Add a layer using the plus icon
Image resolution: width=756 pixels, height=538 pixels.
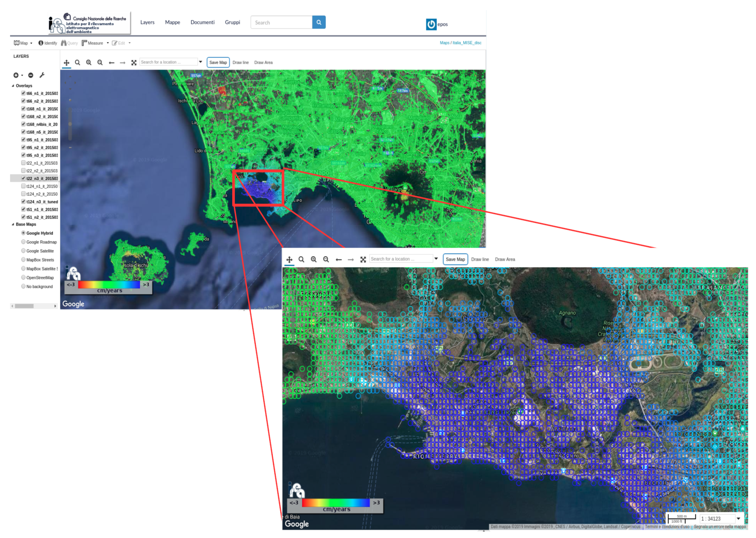[x=17, y=75]
